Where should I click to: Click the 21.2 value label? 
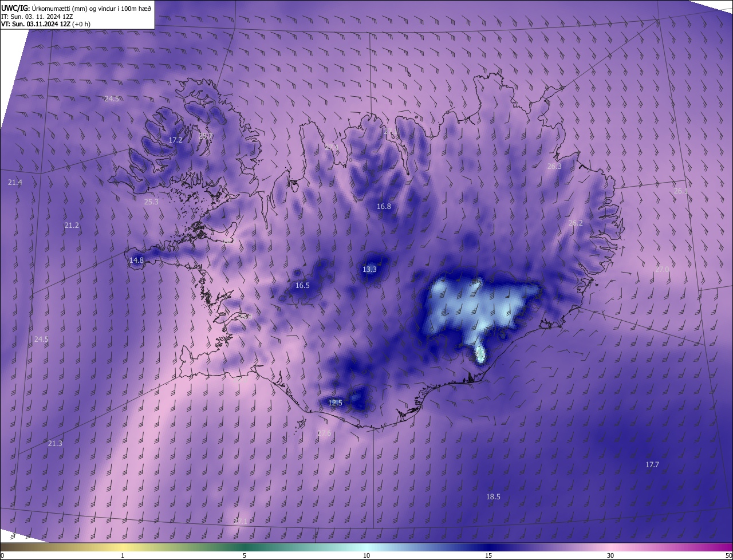click(72, 226)
